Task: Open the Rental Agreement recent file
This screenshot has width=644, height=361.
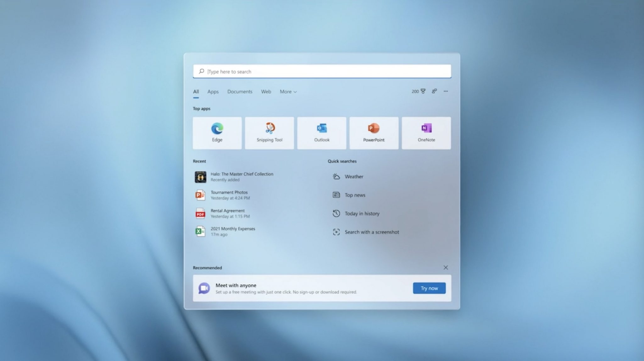Action: [x=222, y=213]
